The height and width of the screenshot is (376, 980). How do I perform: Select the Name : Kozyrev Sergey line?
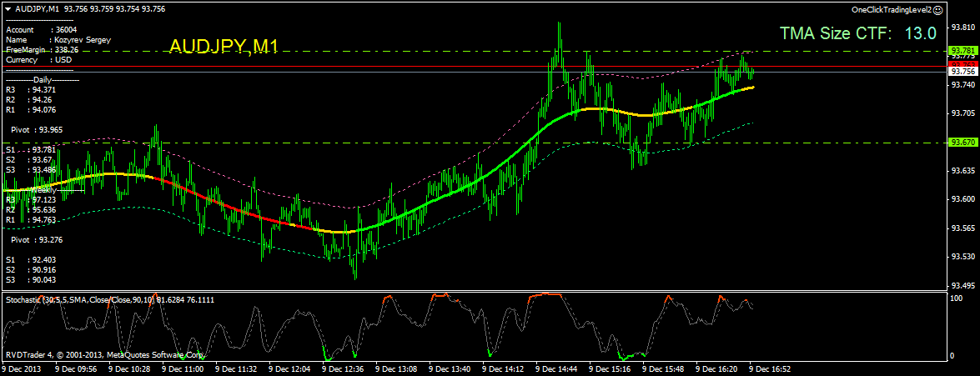pos(58,39)
